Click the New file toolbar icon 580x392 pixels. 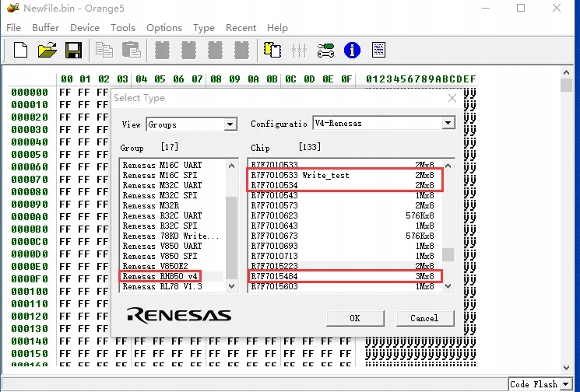coord(21,51)
